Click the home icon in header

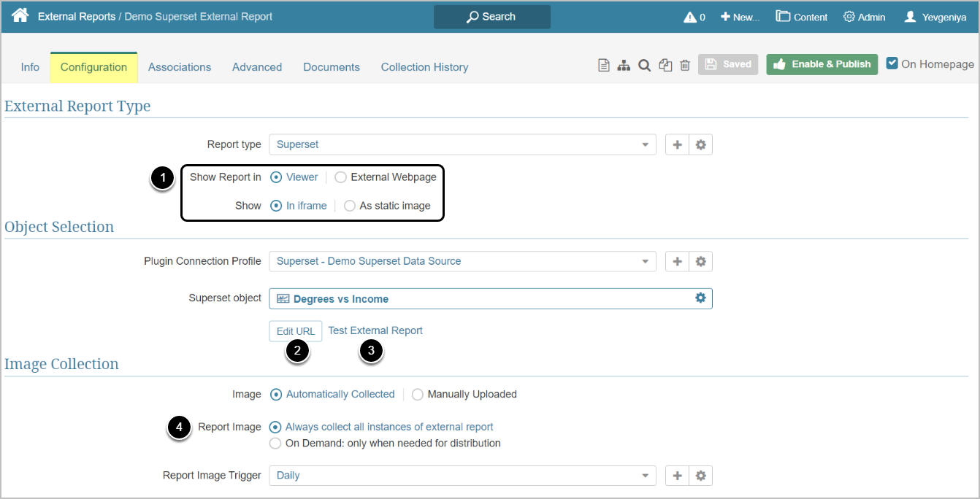pos(20,16)
